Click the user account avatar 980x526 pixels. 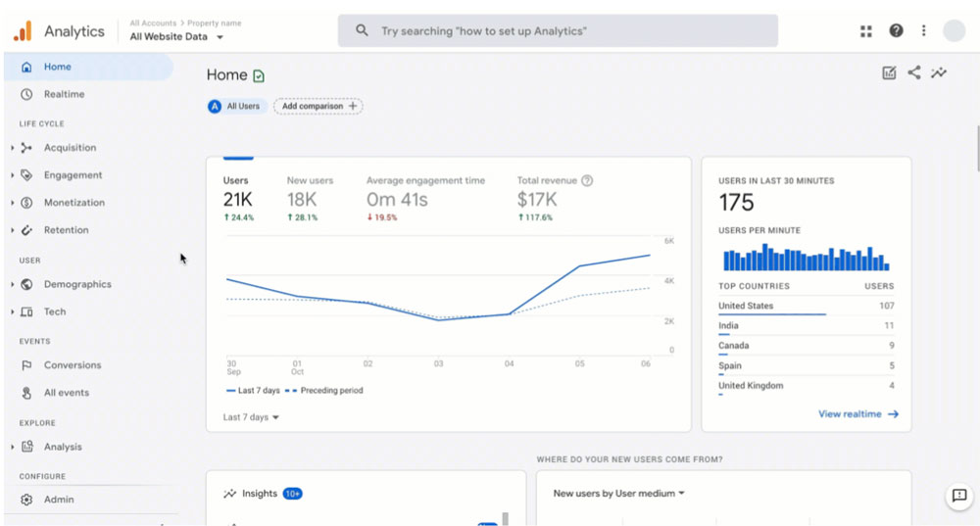pyautogui.click(x=955, y=30)
